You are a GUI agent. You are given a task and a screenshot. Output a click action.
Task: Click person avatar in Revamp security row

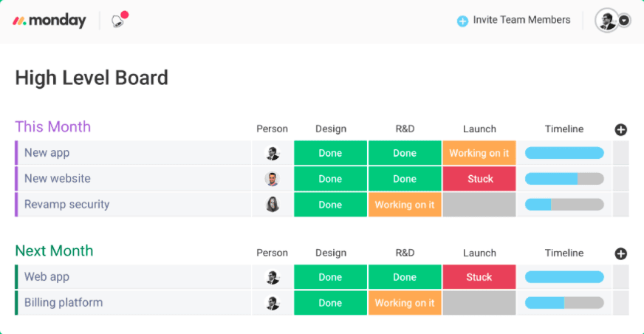click(273, 205)
